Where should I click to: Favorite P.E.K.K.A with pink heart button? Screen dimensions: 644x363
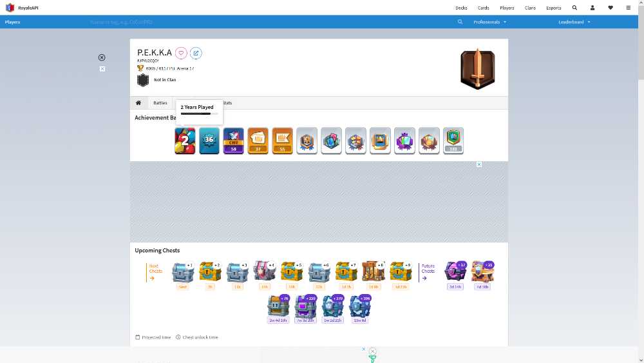pyautogui.click(x=181, y=53)
